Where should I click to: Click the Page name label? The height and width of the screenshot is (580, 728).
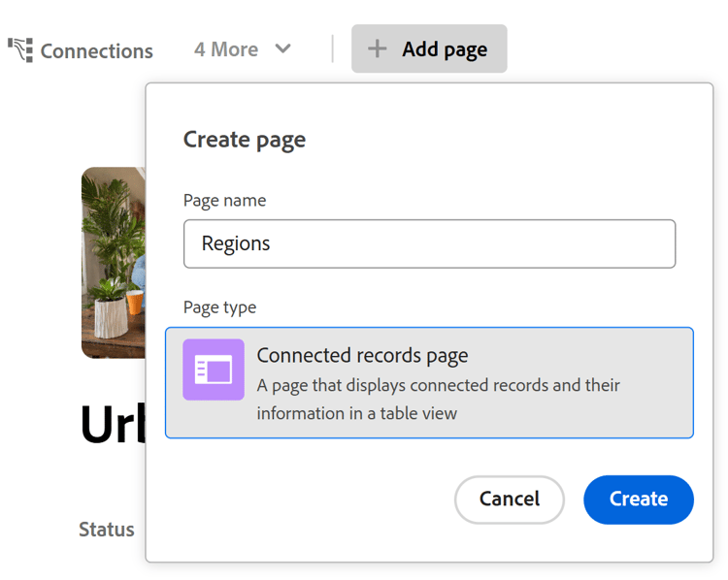(x=224, y=201)
